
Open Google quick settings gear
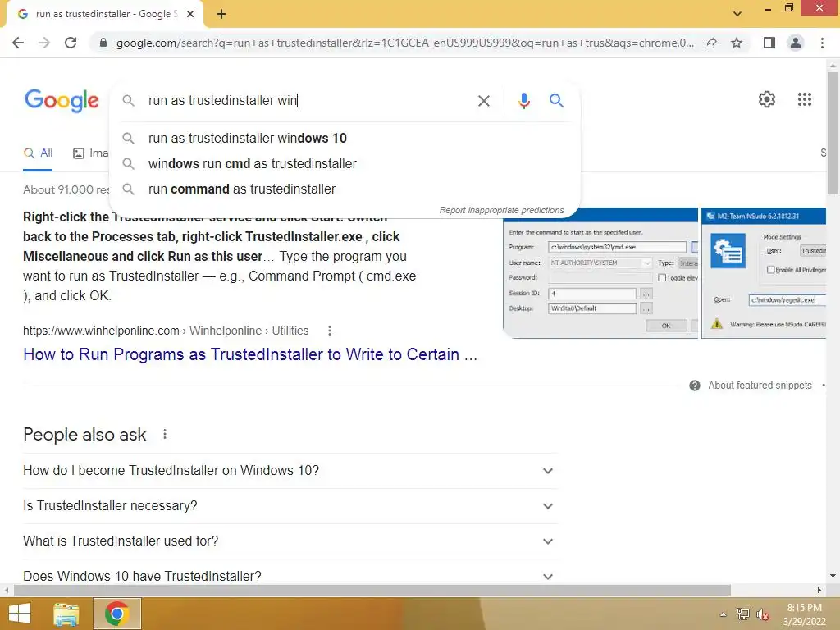pyautogui.click(x=767, y=99)
